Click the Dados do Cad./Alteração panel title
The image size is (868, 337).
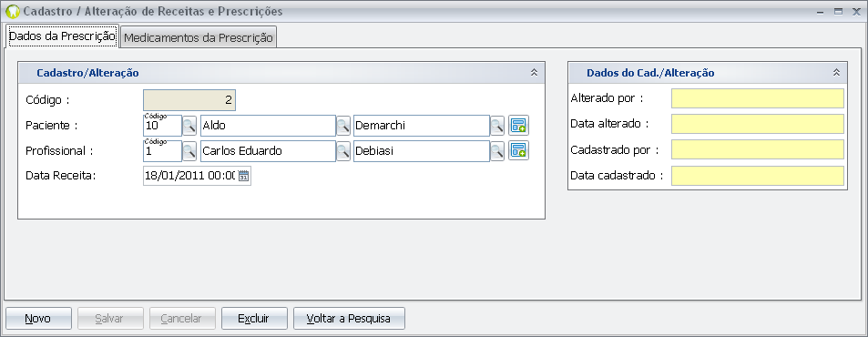(x=650, y=73)
